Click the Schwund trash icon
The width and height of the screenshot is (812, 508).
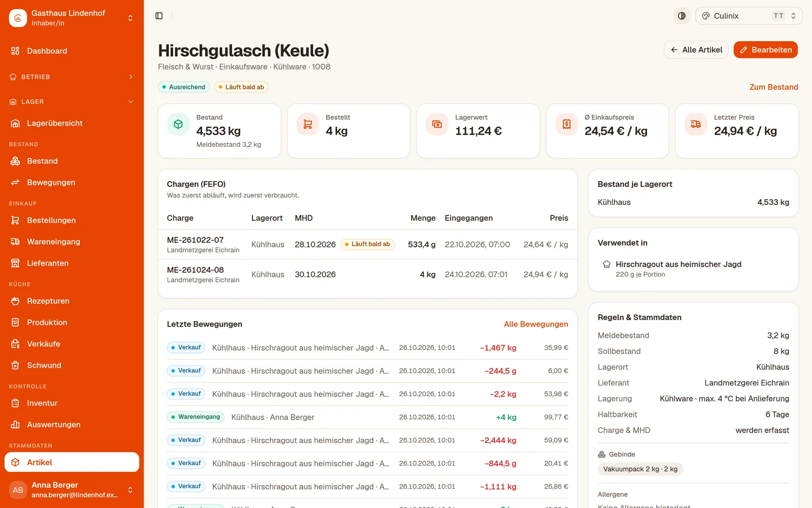tap(15, 365)
